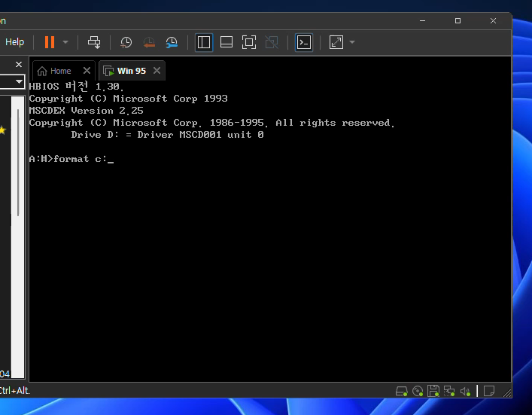Open the snapshot manager
The width and height of the screenshot is (532, 415).
click(x=172, y=42)
